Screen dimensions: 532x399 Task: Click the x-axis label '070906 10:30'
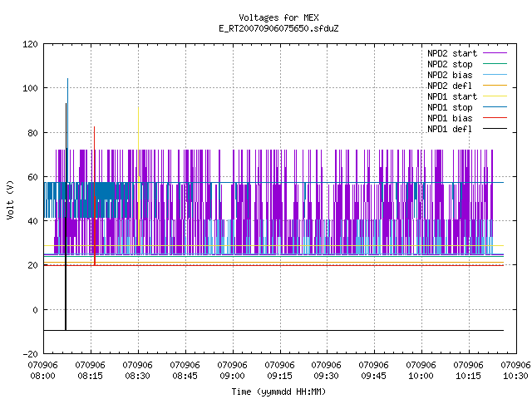(x=515, y=371)
